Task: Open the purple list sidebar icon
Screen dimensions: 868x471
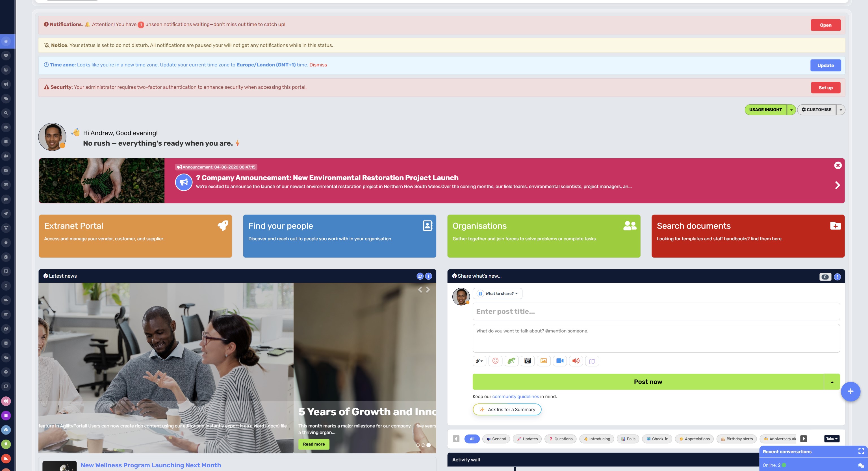Action: (x=6, y=415)
